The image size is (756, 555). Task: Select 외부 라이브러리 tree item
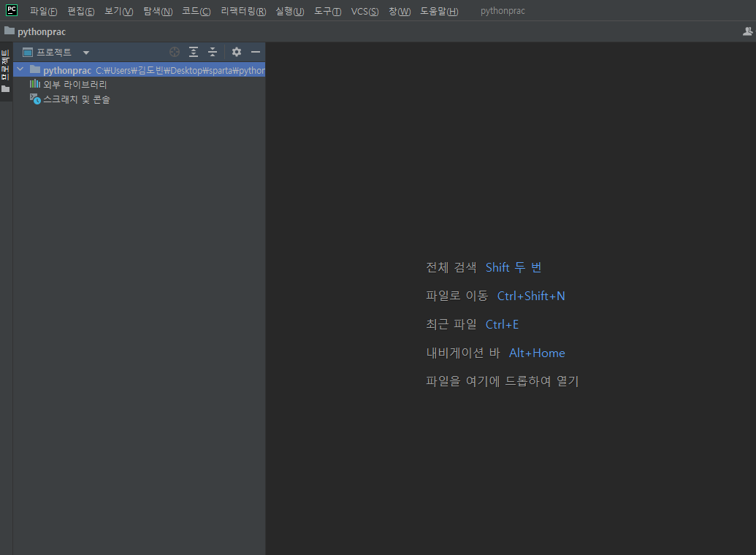[x=75, y=85]
